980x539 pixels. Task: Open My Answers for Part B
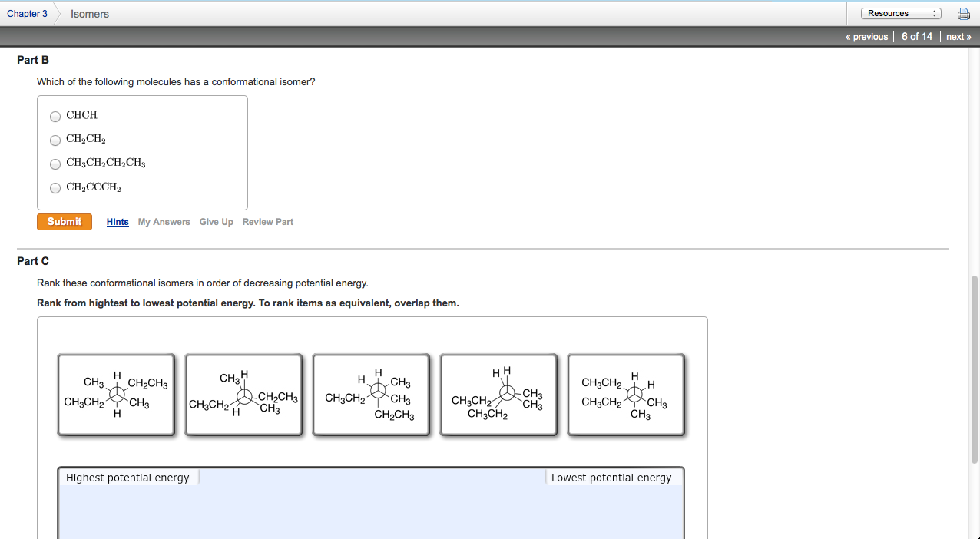[x=164, y=222]
